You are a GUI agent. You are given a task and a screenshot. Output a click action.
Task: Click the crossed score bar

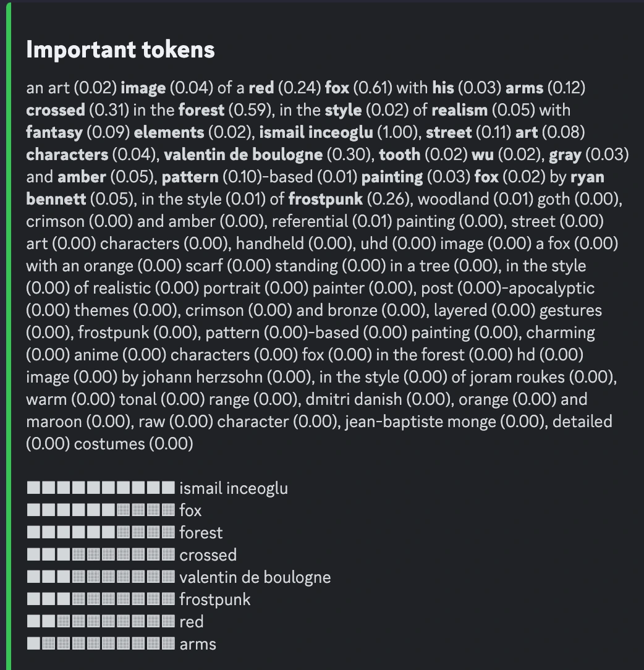point(101,555)
